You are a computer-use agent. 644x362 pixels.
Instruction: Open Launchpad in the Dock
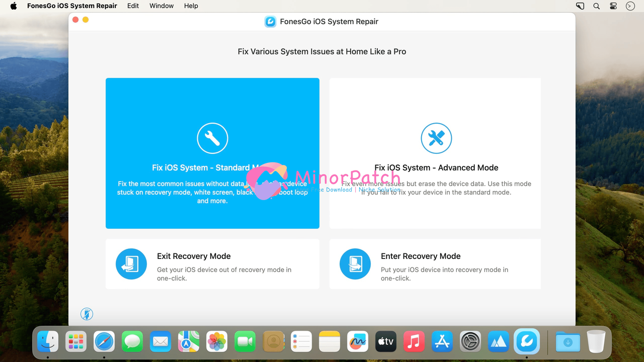(x=76, y=342)
